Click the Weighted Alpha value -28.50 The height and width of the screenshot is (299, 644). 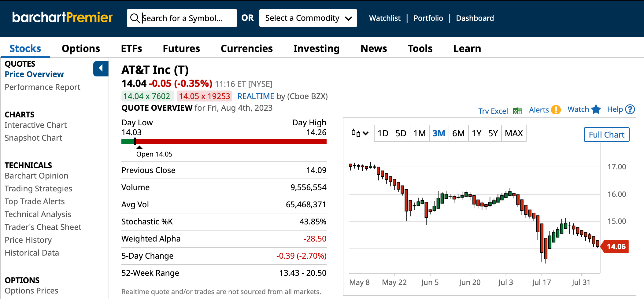315,239
